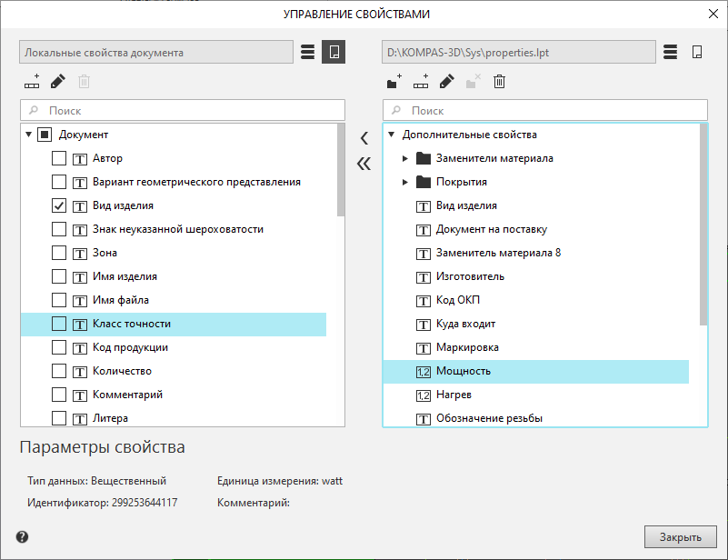Uncheck the Вид изделия checkbox
Image resolution: width=728 pixels, height=560 pixels.
59,205
